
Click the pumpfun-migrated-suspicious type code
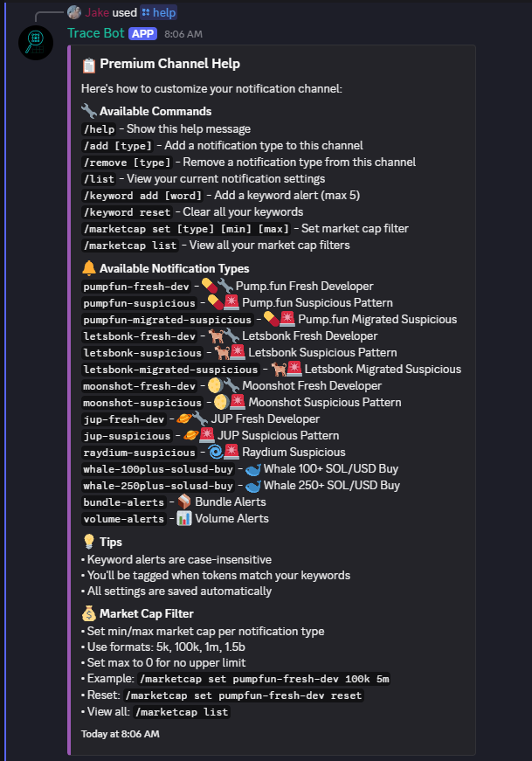168,320
